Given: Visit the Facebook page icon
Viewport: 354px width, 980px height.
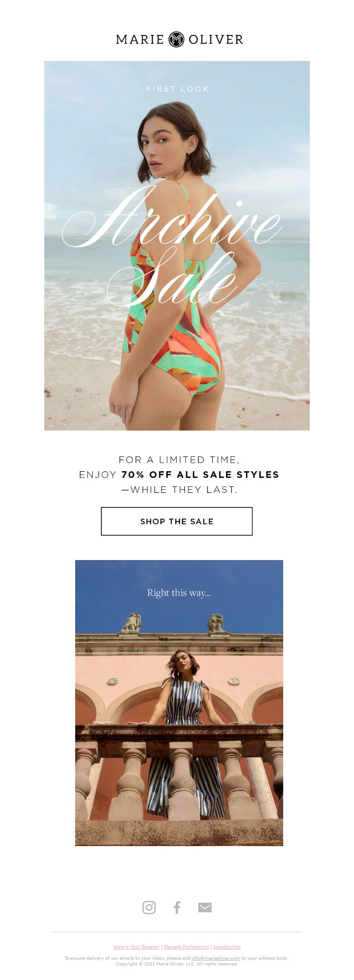Looking at the screenshot, I should coord(177,907).
